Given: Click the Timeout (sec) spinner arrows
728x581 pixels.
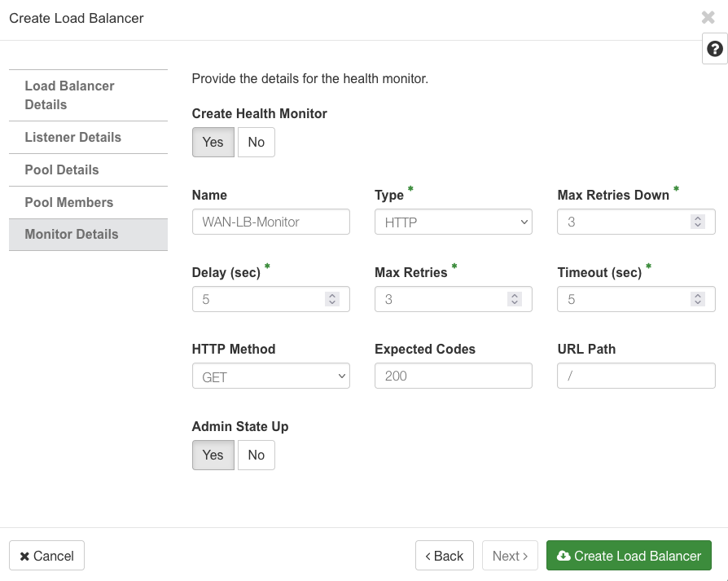Looking at the screenshot, I should [x=697, y=299].
